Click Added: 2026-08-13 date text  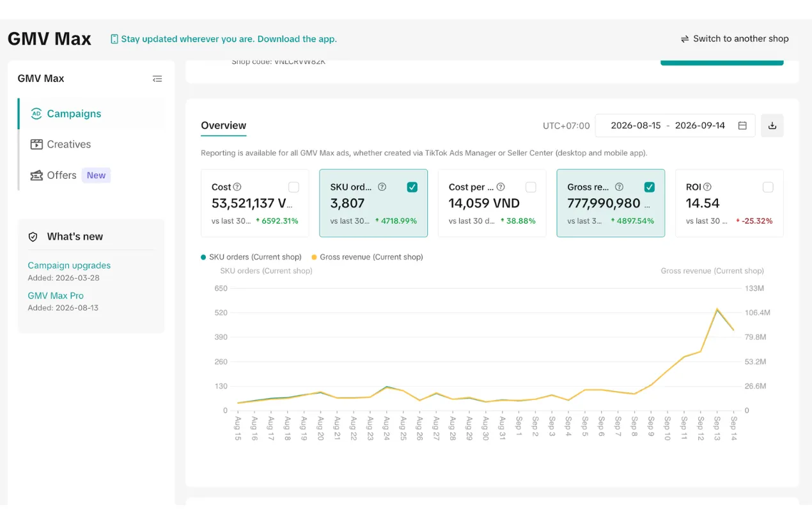[63, 308]
